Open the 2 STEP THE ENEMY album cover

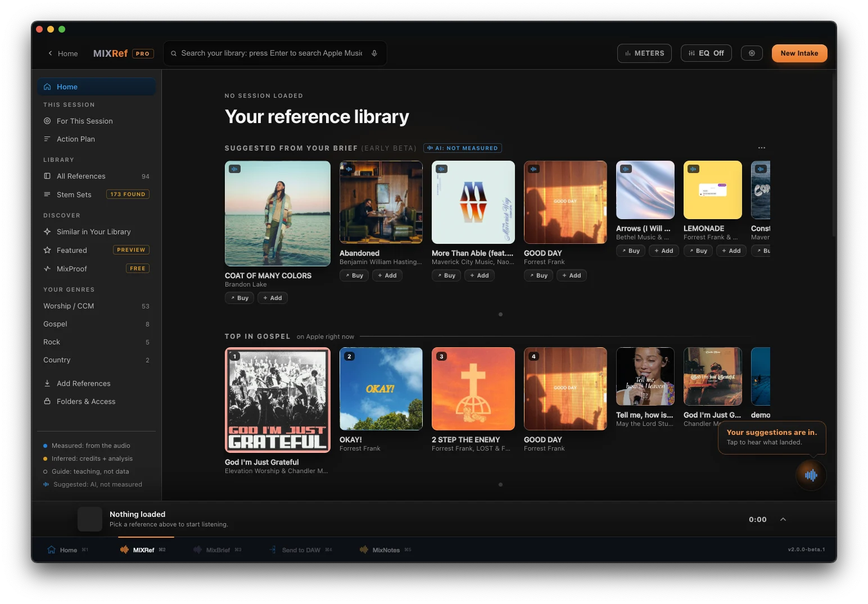point(473,389)
